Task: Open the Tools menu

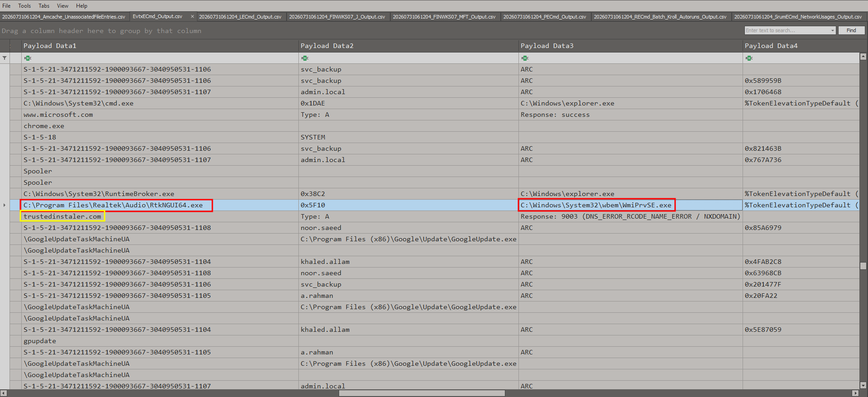Action: click(x=24, y=5)
